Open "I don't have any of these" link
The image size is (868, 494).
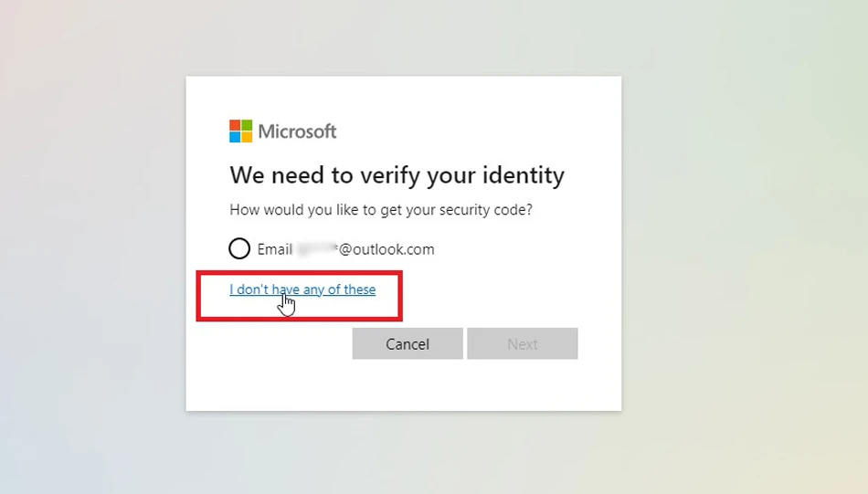[302, 289]
